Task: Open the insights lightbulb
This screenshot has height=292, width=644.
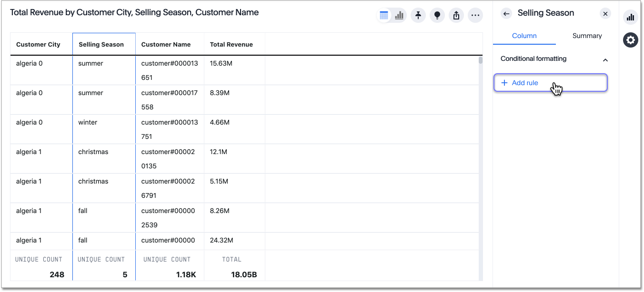Action: coord(437,15)
